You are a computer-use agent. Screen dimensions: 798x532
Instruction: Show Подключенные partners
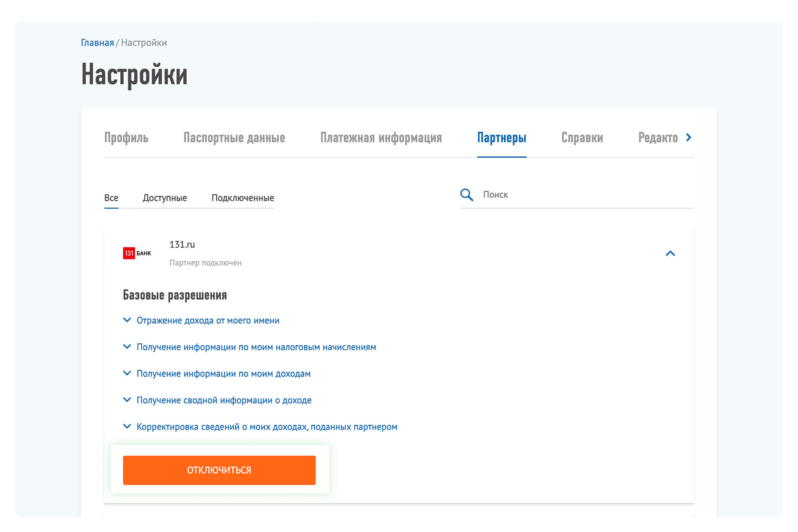243,198
